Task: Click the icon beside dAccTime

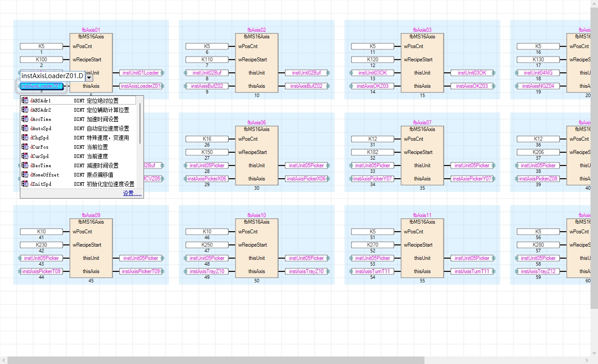Action: pos(25,119)
